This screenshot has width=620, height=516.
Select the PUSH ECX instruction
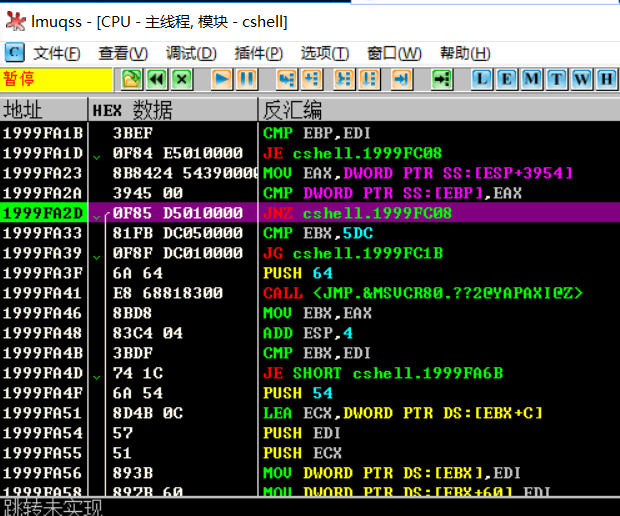point(302,453)
